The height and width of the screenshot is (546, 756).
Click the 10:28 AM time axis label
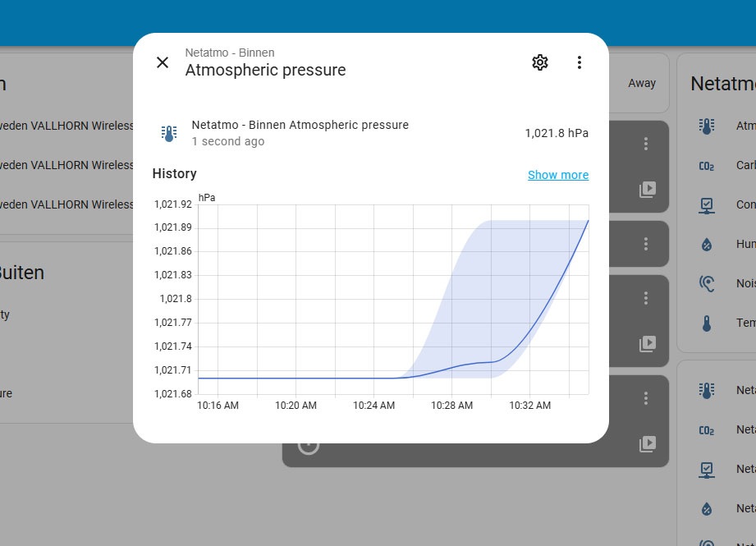(x=452, y=405)
